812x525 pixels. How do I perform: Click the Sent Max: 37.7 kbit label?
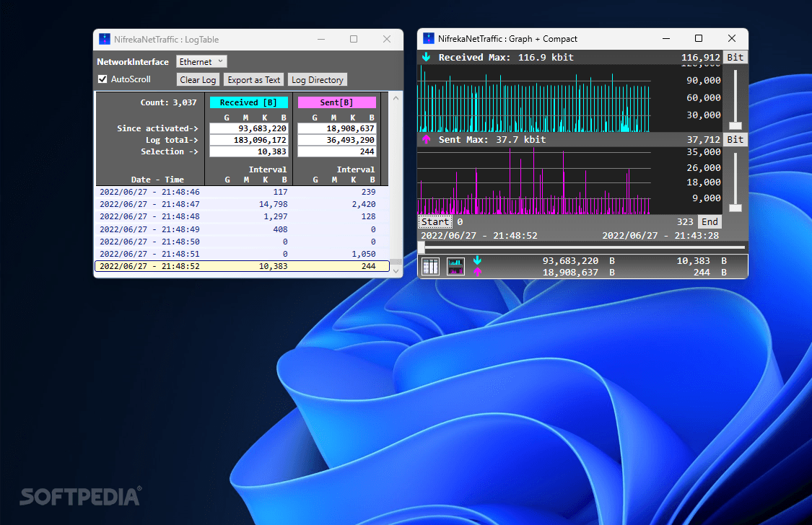tap(492, 140)
